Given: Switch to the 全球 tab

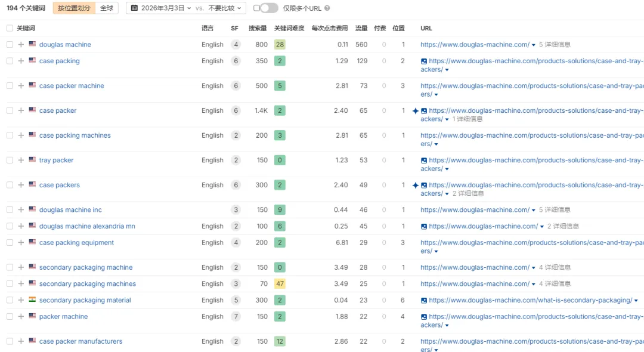Looking at the screenshot, I should click(107, 8).
